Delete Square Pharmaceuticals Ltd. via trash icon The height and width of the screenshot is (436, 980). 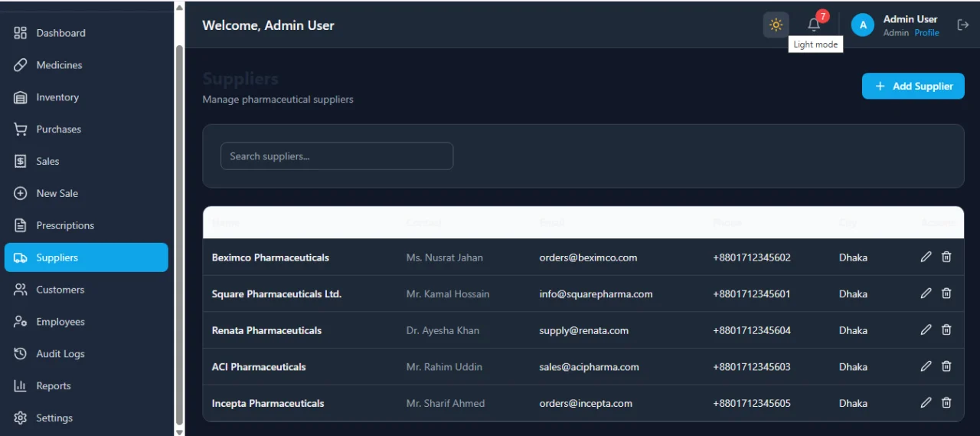(x=946, y=293)
